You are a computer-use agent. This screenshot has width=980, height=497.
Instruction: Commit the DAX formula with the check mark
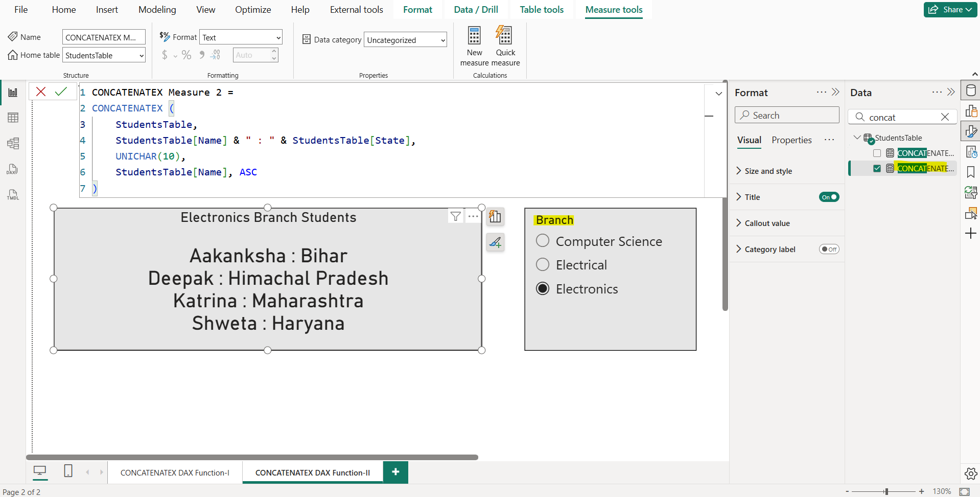(61, 92)
